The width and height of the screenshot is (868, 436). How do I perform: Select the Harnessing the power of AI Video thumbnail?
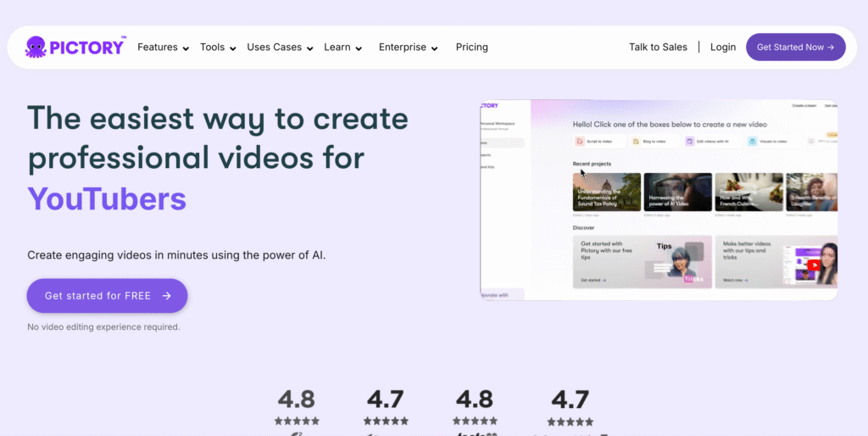pyautogui.click(x=677, y=191)
